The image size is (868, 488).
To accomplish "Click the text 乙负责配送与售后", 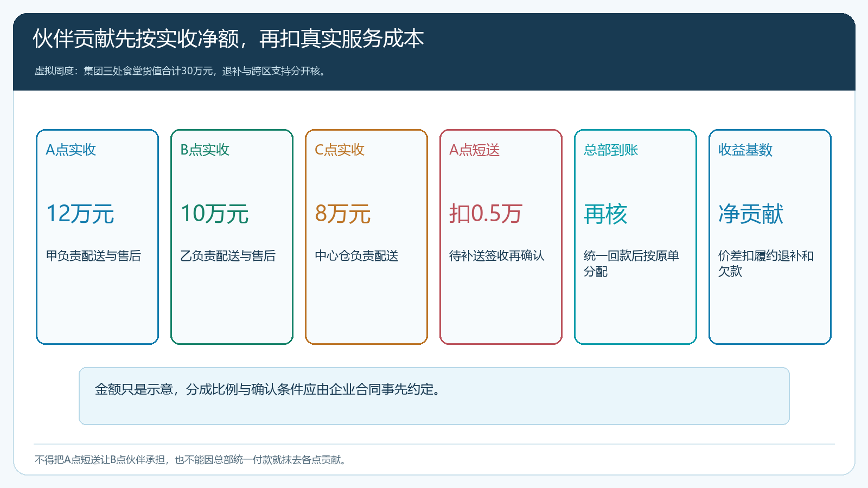I will click(x=228, y=255).
